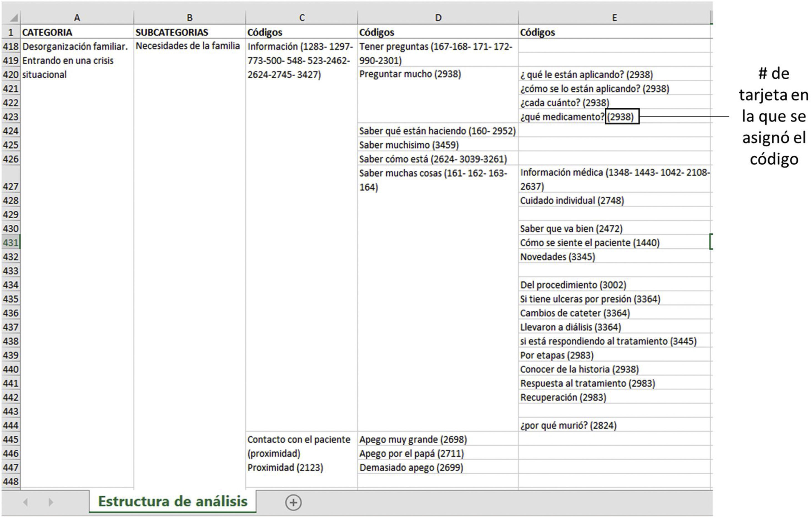Select column B header
This screenshot has width=812, height=518.
pos(190,17)
